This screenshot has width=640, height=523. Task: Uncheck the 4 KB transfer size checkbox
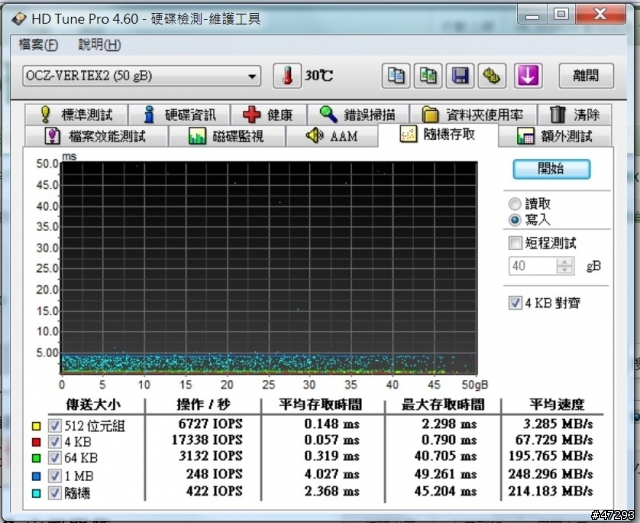[55, 441]
